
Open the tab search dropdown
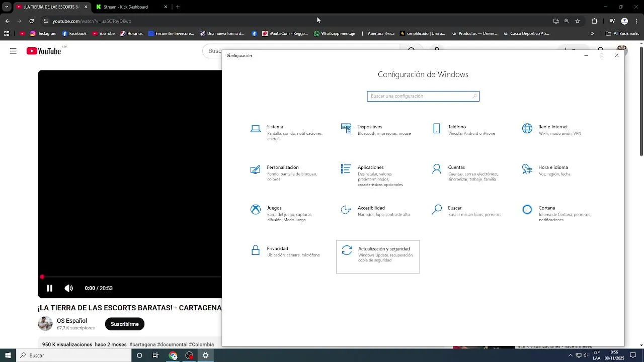(x=7, y=7)
